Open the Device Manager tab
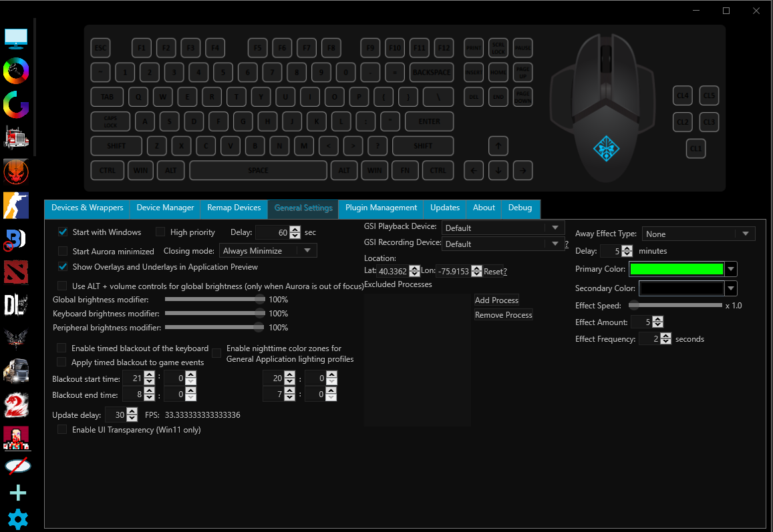 [165, 208]
